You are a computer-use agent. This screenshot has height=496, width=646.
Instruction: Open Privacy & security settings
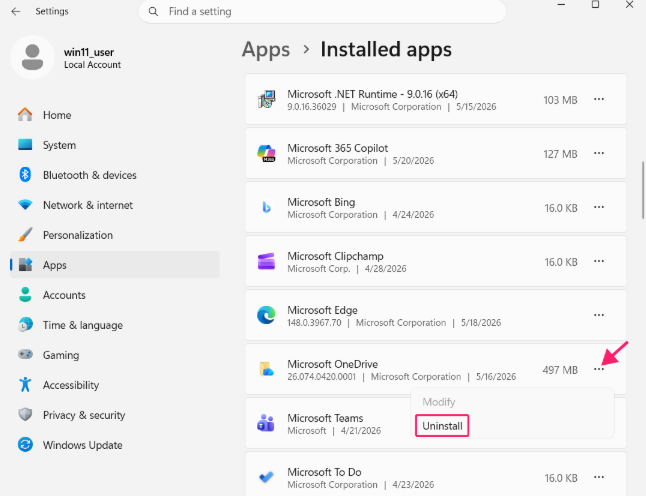pos(115,415)
